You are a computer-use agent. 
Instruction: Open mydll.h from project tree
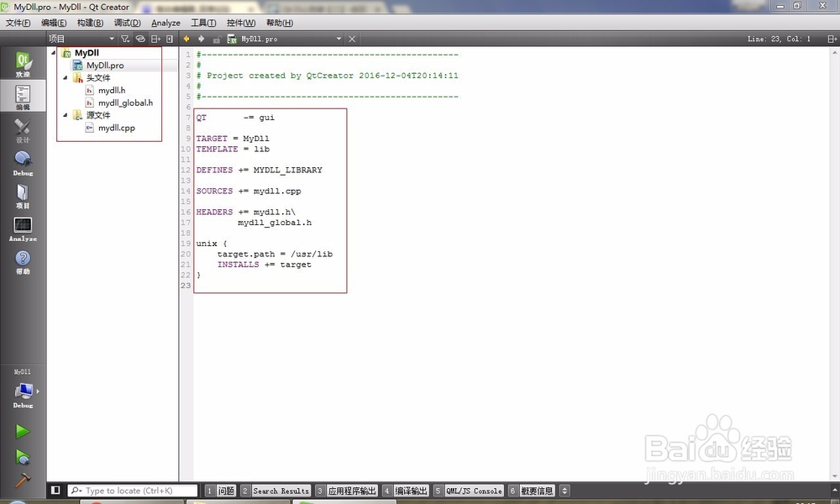click(x=112, y=90)
